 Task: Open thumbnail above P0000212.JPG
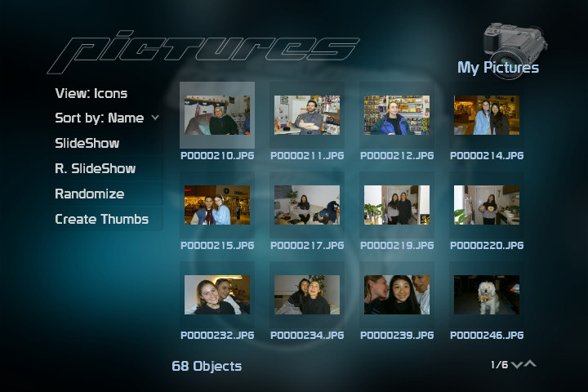tap(397, 115)
